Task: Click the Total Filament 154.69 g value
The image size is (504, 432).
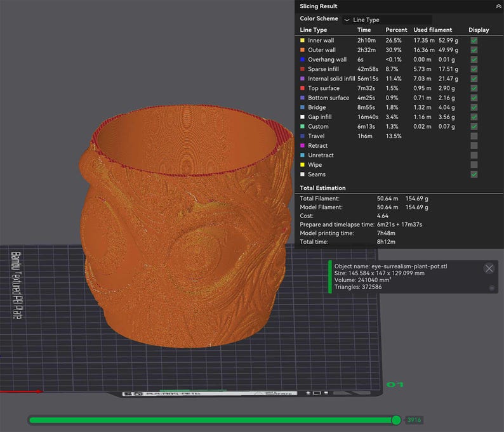Action: tap(416, 199)
